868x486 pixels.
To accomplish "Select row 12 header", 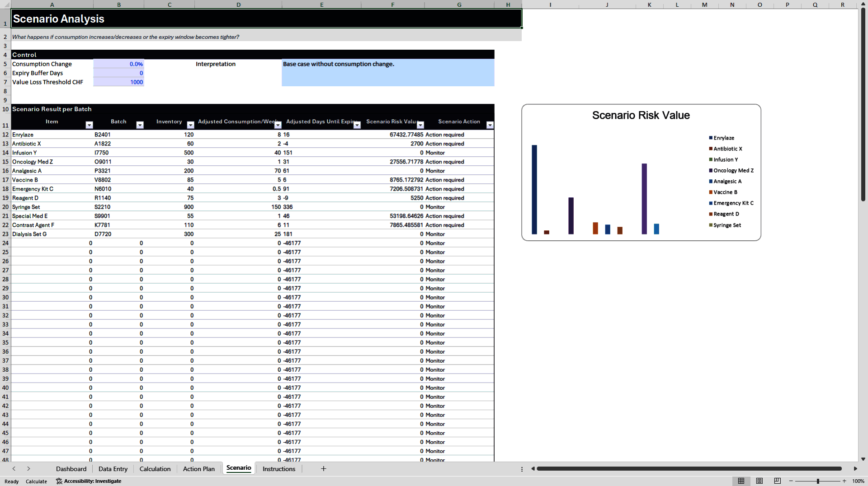I will pyautogui.click(x=5, y=135).
